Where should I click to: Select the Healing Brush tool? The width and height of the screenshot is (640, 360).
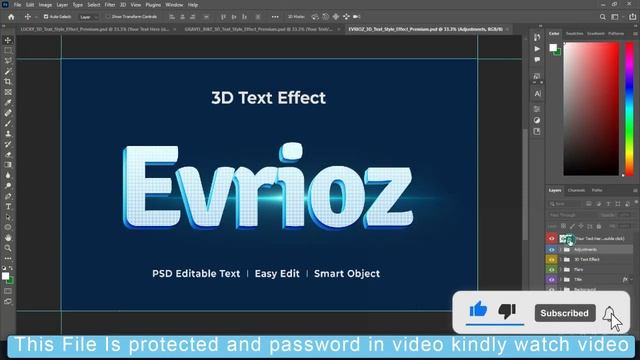[x=8, y=113]
